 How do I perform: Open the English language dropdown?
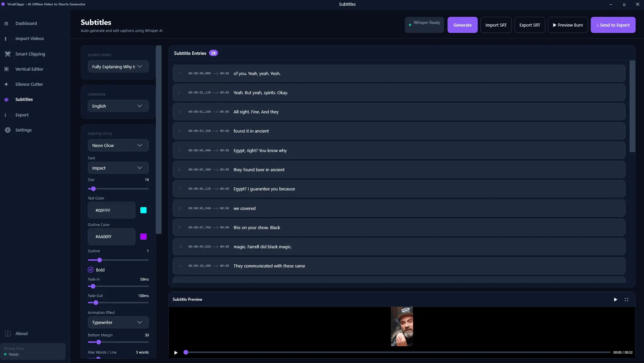[118, 106]
